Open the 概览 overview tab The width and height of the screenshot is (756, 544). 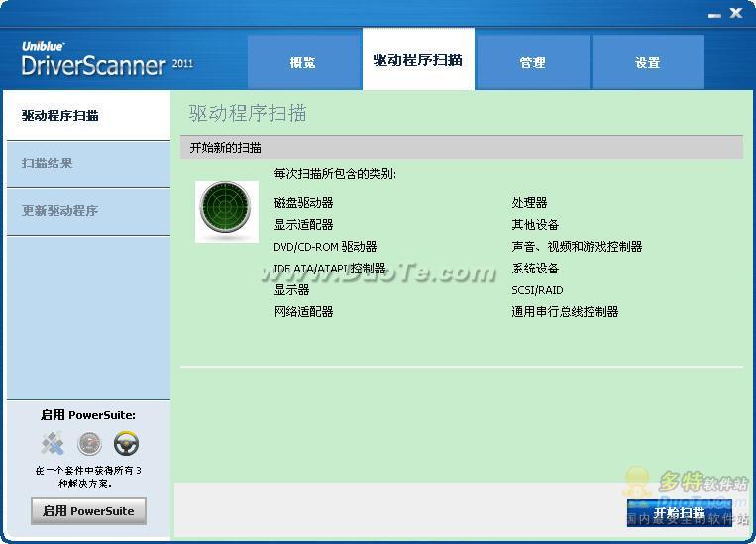(x=305, y=62)
